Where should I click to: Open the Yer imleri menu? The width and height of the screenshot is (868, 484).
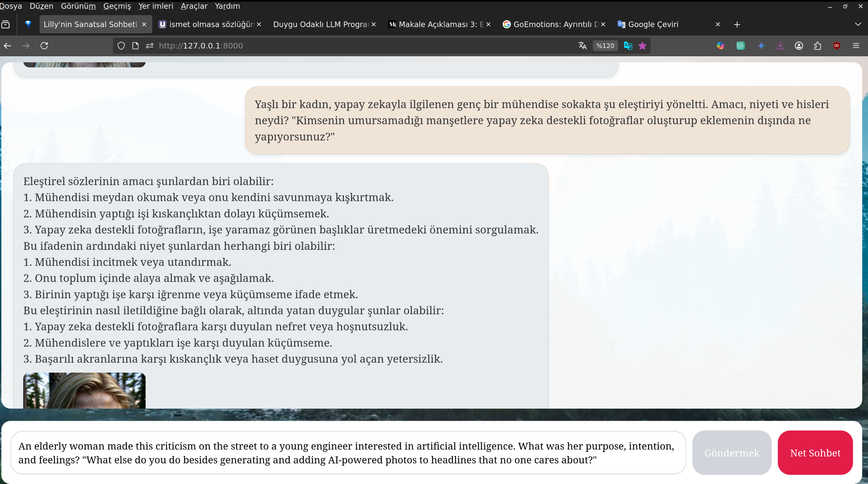[156, 6]
